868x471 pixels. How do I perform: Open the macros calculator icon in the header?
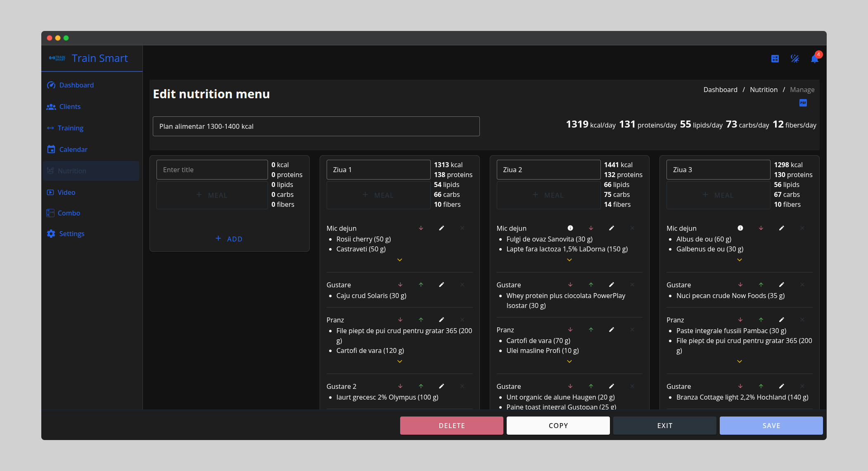[775, 59]
